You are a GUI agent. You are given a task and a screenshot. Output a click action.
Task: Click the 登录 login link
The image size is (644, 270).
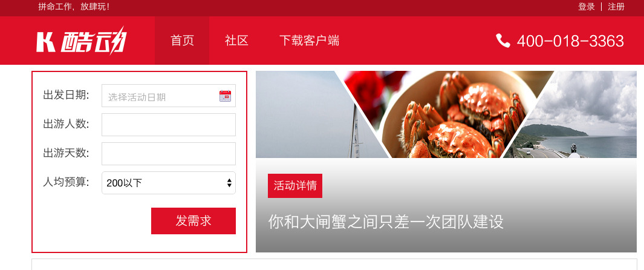(x=587, y=7)
